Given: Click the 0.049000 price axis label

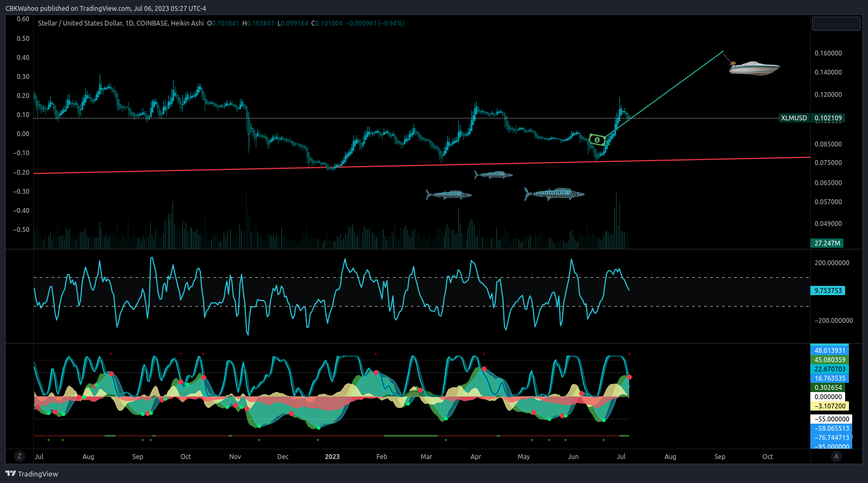Looking at the screenshot, I should point(828,224).
